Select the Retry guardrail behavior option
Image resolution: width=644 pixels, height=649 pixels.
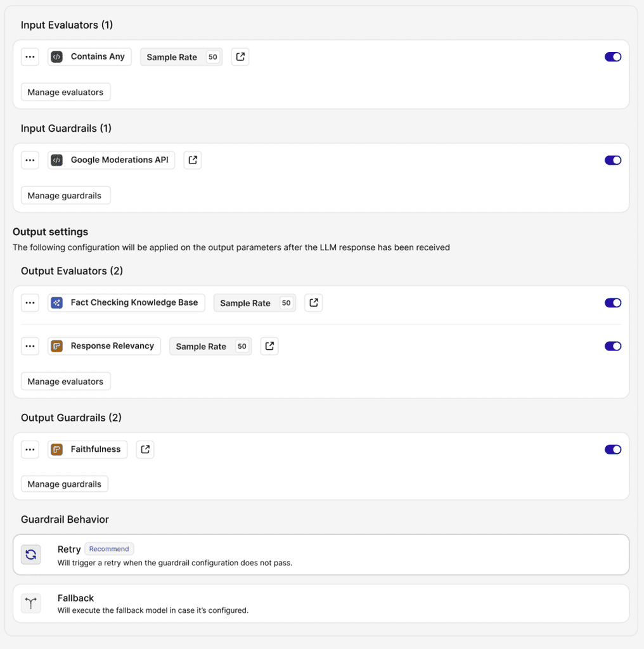321,555
